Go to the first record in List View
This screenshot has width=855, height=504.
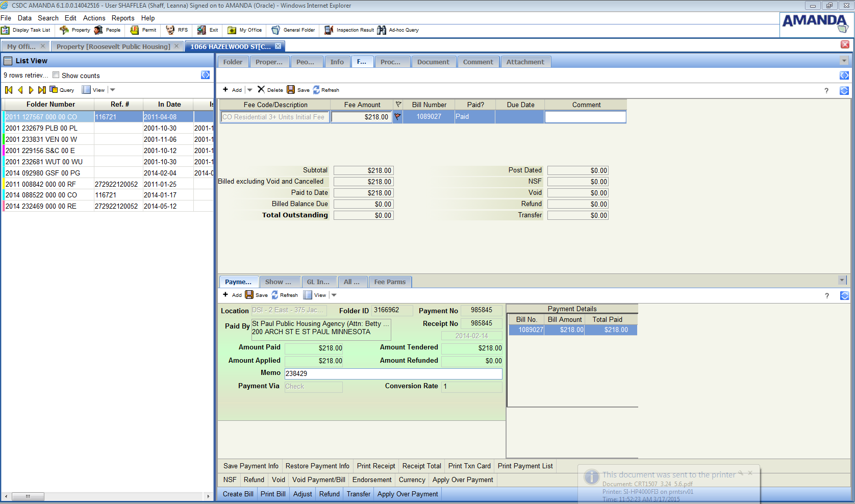[9, 90]
